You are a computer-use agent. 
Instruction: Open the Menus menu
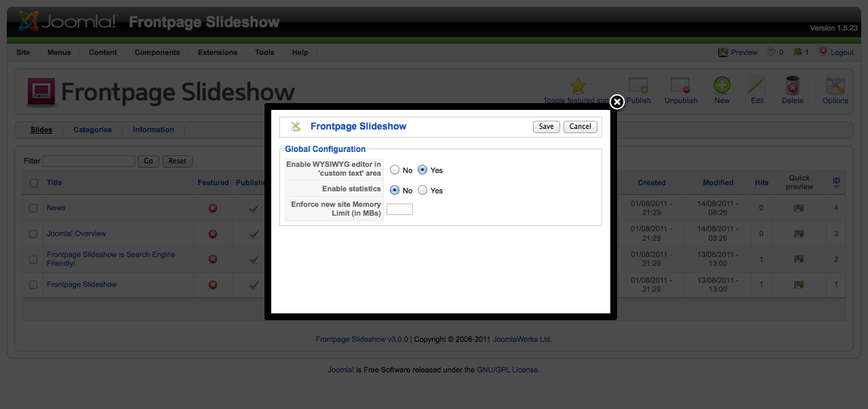(59, 52)
